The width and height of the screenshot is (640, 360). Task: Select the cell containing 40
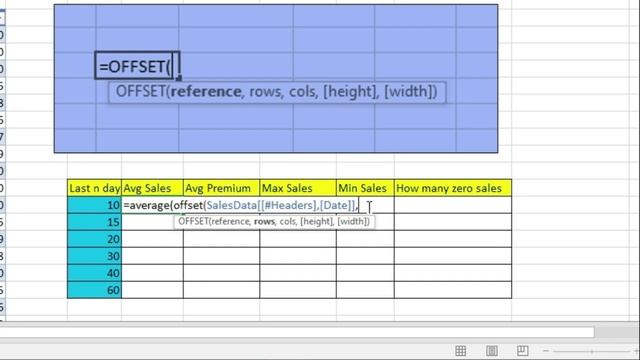94,273
